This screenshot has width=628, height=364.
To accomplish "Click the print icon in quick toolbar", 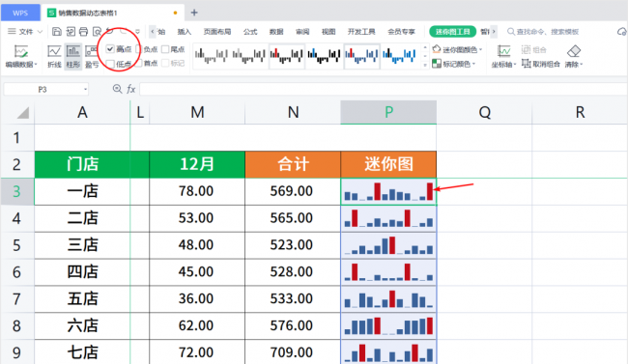I will (83, 32).
